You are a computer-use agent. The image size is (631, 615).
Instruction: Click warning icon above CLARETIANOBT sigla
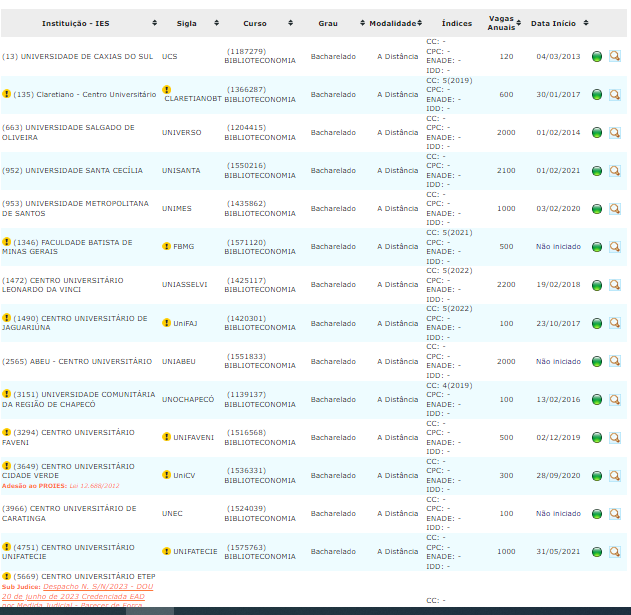pos(166,89)
